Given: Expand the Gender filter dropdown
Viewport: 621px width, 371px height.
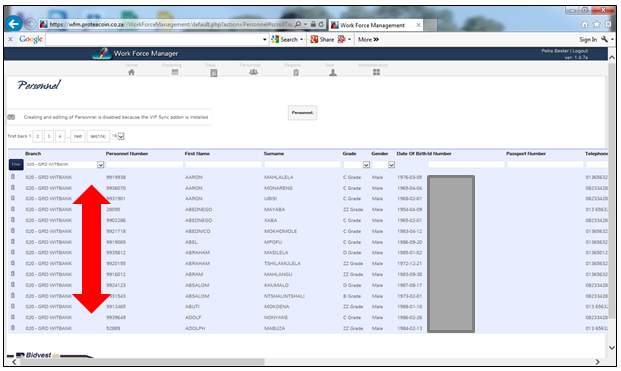Looking at the screenshot, I should pyautogui.click(x=391, y=165).
